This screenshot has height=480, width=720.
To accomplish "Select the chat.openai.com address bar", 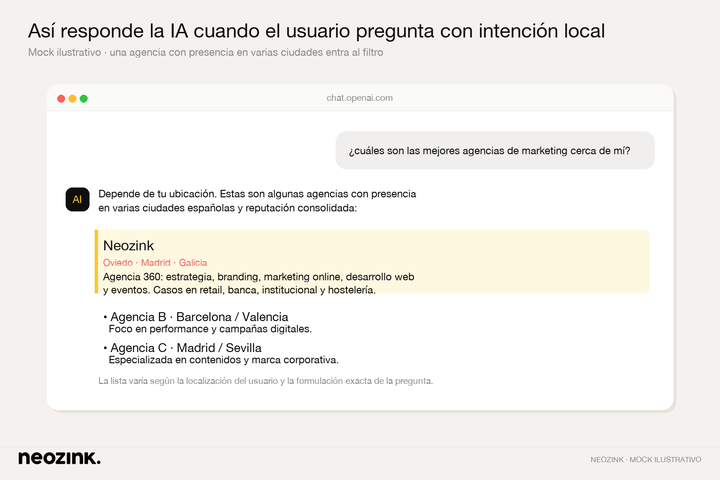I will click(x=360, y=98).
